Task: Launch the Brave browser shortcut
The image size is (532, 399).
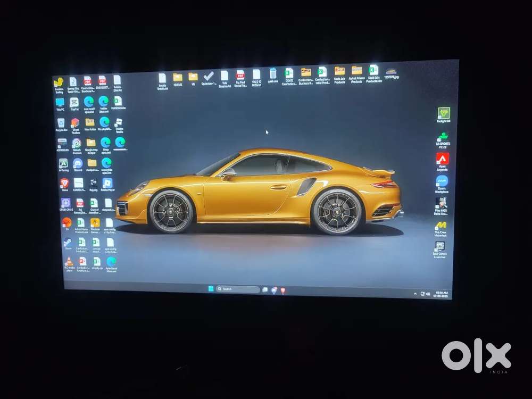Action: 64,183
